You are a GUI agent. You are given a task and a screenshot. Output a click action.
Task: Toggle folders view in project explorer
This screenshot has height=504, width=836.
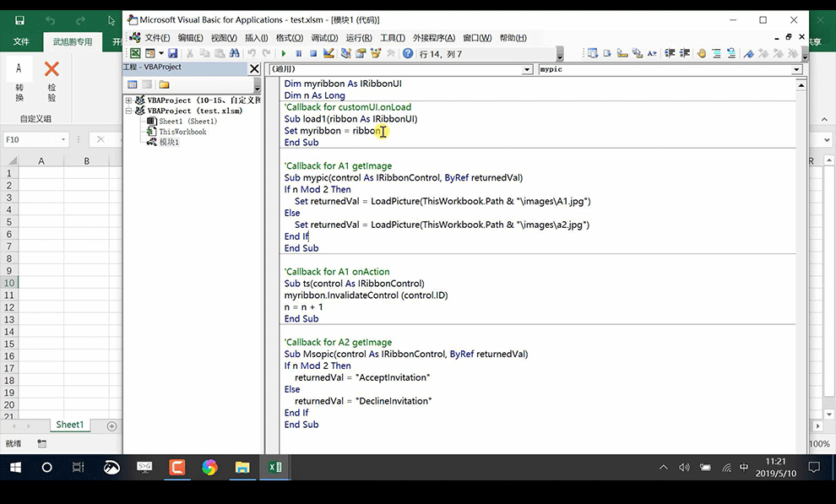(164, 84)
